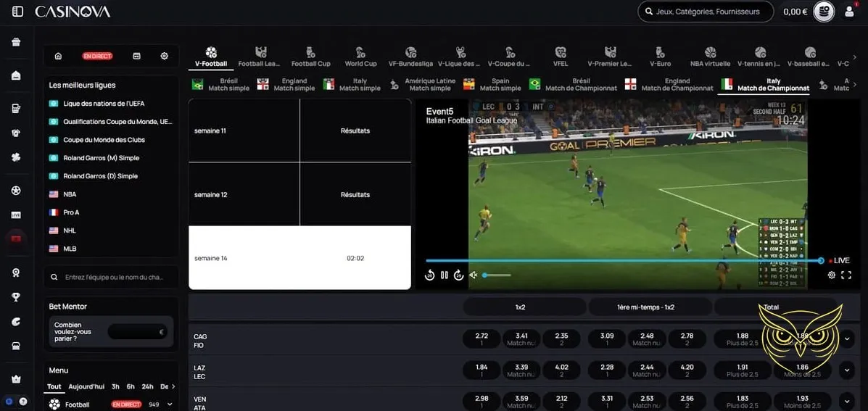Open sportsbook settings via the gear icon
This screenshot has height=411, width=868.
(x=165, y=56)
